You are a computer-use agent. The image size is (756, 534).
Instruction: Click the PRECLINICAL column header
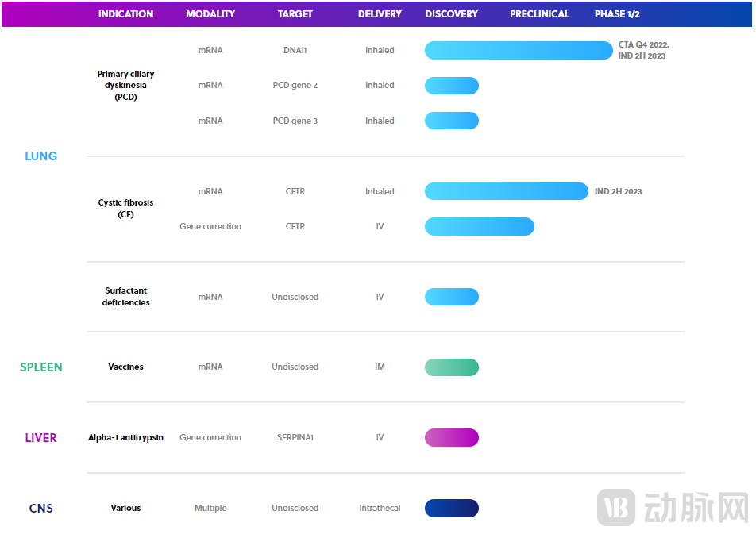(x=539, y=14)
